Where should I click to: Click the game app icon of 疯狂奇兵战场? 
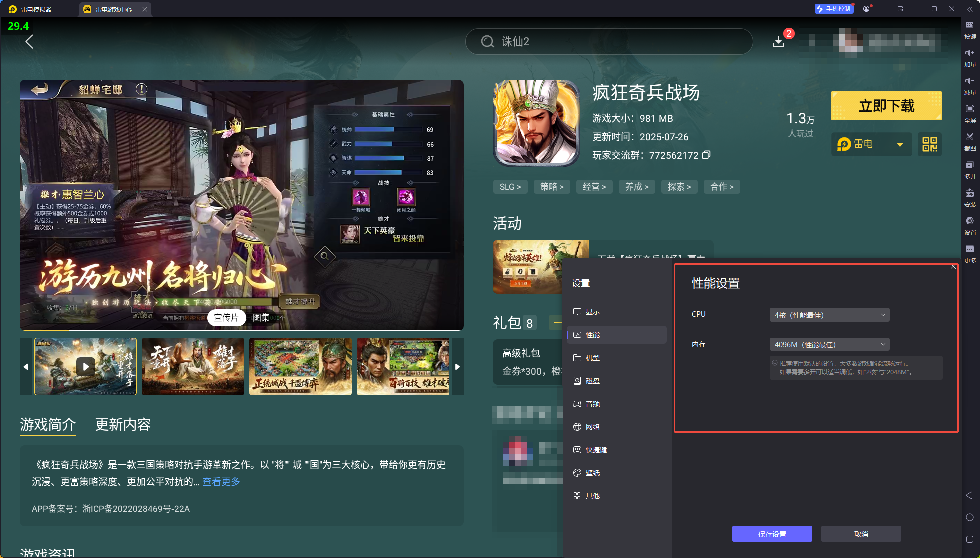click(536, 123)
